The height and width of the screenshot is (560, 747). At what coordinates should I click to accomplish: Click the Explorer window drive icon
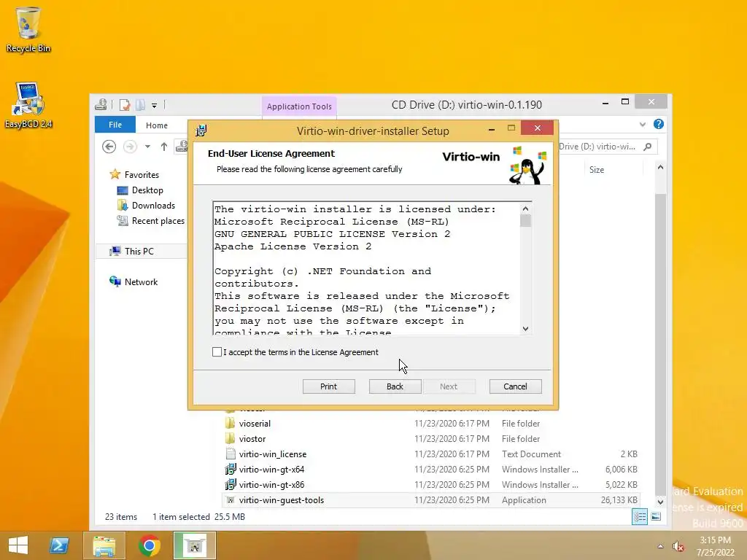tap(101, 104)
